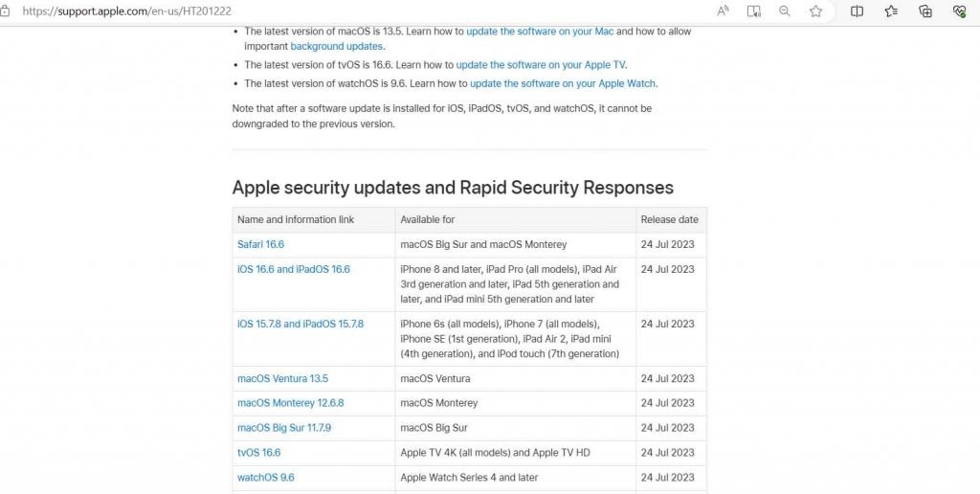Open the macOS Monterey 12.6.8 link
Image resolution: width=980 pixels, height=494 pixels.
click(x=291, y=403)
